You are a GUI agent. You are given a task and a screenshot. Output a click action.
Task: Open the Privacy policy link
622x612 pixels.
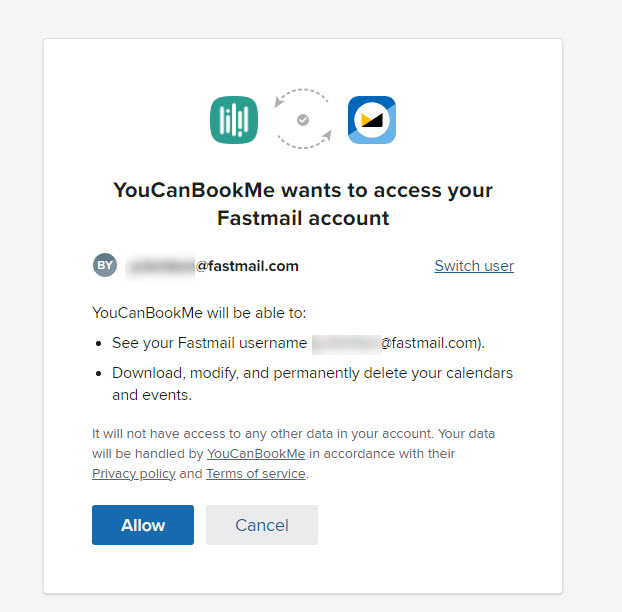tap(134, 474)
